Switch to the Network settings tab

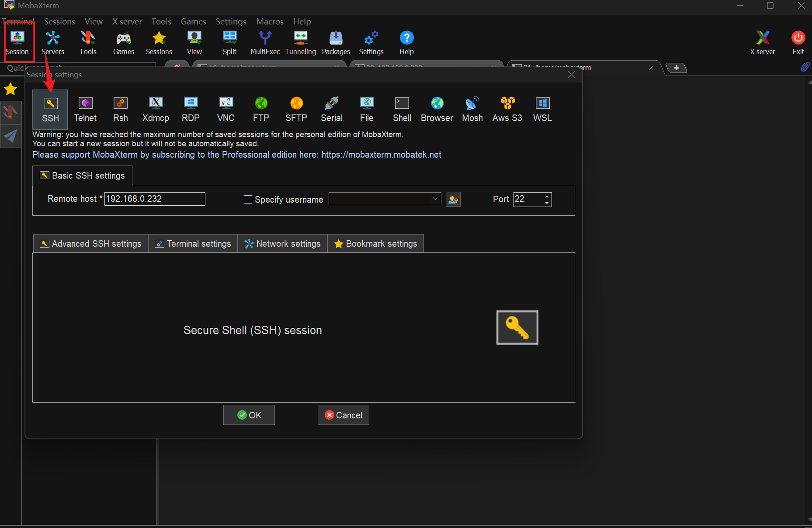282,244
